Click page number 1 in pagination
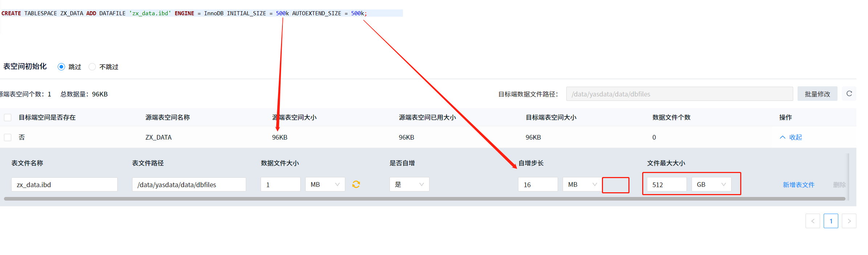 click(831, 221)
